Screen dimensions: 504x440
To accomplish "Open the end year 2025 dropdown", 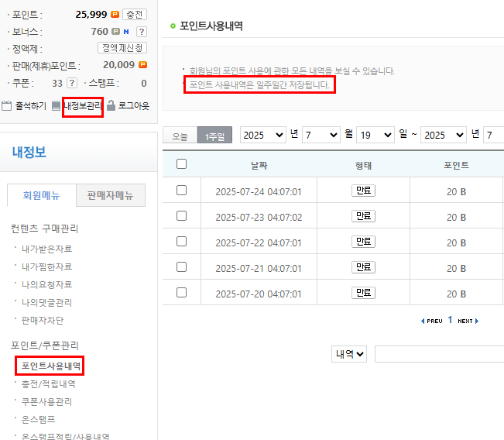I will point(444,135).
